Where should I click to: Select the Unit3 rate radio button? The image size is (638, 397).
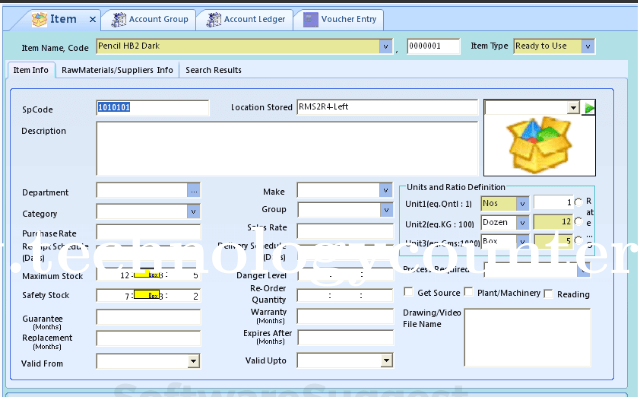[579, 240]
